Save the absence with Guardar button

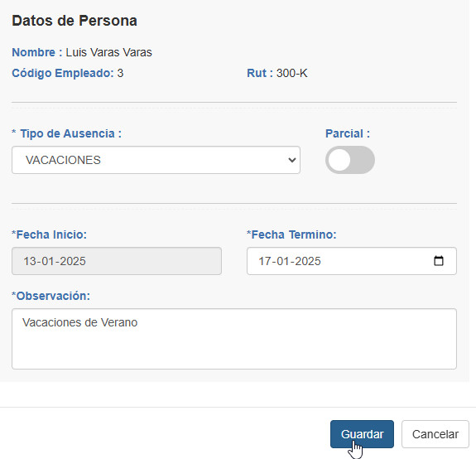pyautogui.click(x=362, y=434)
